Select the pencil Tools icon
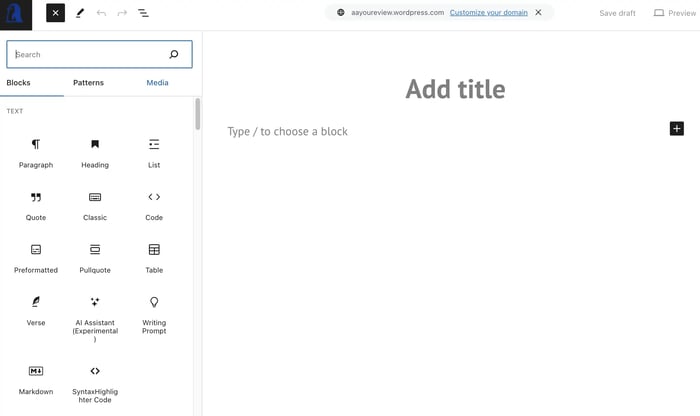700x416 pixels. (x=80, y=13)
